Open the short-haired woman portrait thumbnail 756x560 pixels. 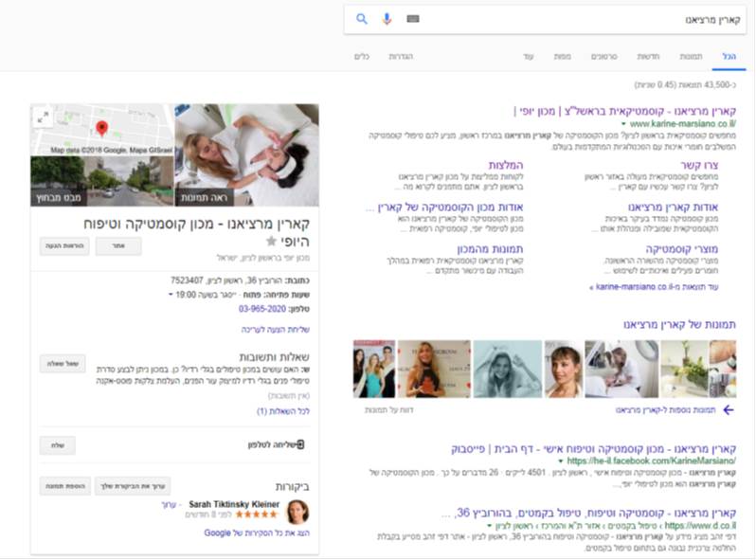tap(563, 369)
